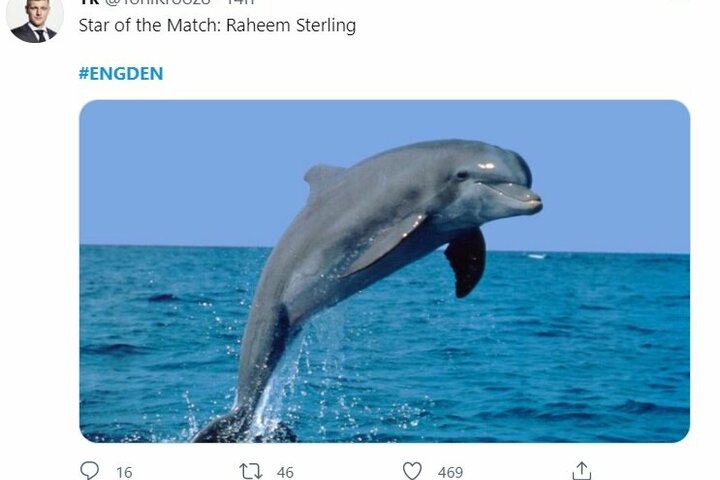Viewport: 720px width, 480px height.
Task: Click the dolphin's dark flipper in the image
Action: coord(466,262)
